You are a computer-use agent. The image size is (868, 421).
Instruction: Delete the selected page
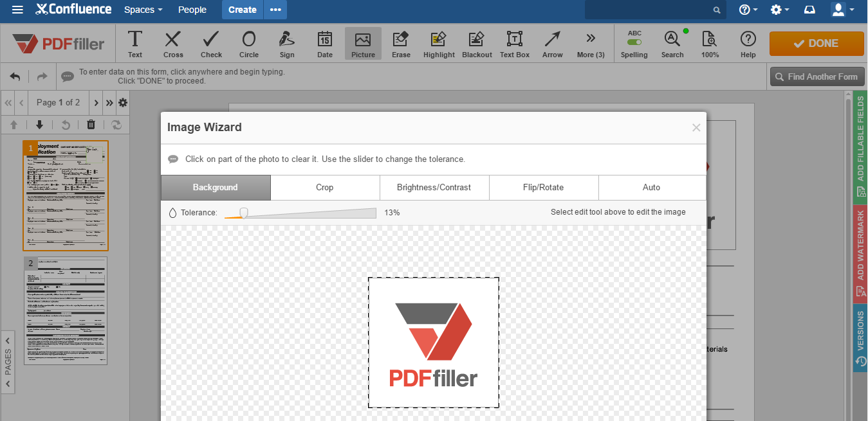tap(91, 125)
